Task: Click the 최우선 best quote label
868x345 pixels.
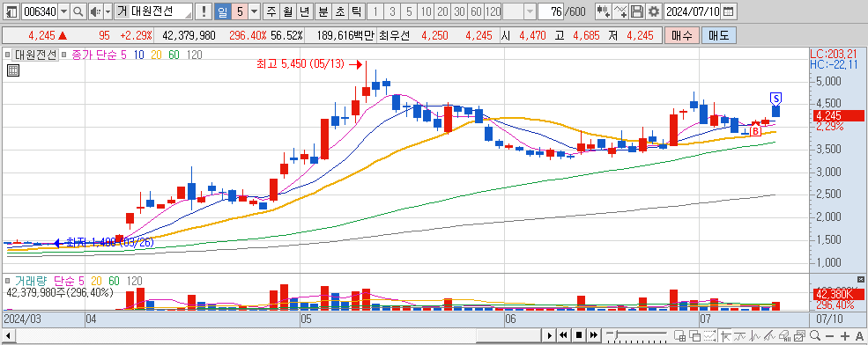Action: (x=394, y=36)
